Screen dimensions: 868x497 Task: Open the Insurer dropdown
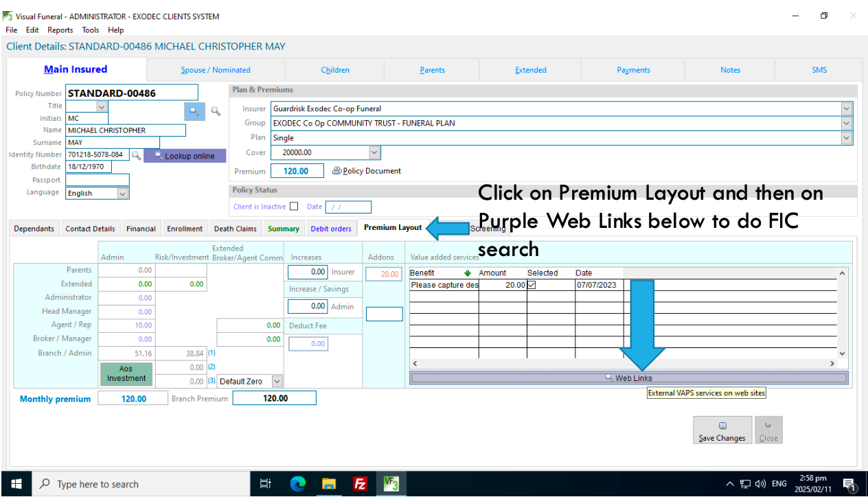[x=847, y=108]
